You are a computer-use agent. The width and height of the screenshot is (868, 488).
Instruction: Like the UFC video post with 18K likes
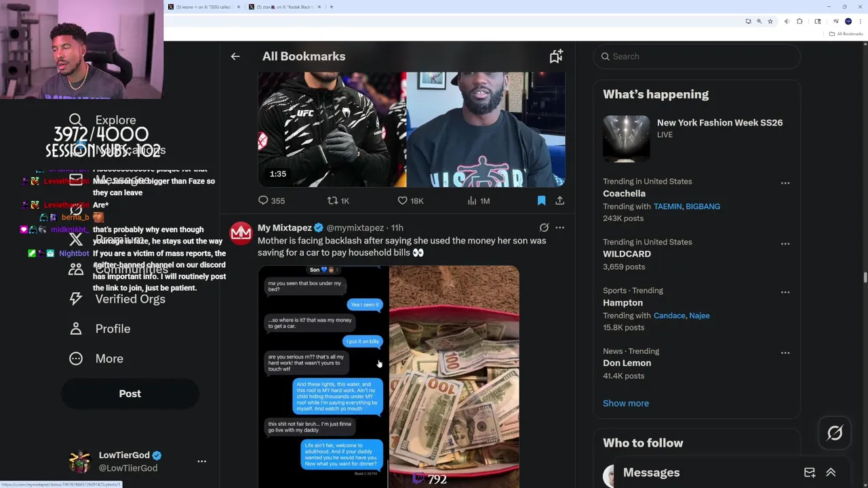pyautogui.click(x=410, y=201)
